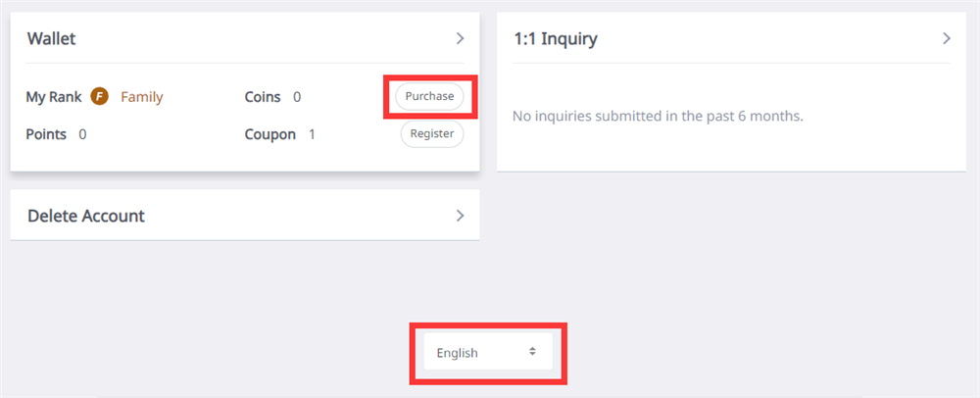Click the No inquiries submitted message
The height and width of the screenshot is (398, 980).
658,116
